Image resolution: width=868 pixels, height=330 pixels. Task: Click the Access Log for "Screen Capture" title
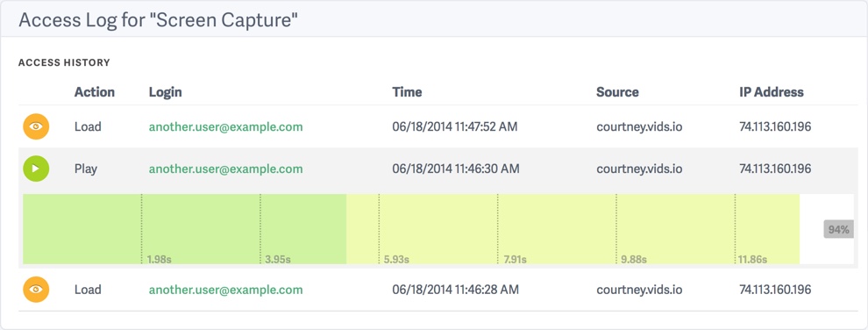click(x=159, y=20)
